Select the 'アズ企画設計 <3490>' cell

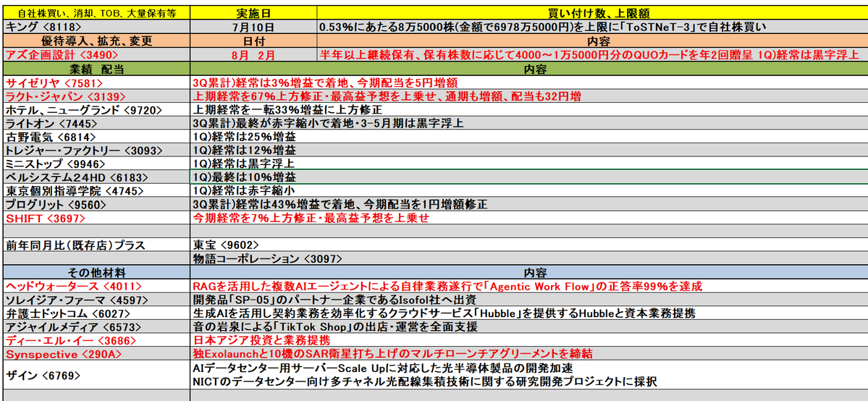(97, 54)
